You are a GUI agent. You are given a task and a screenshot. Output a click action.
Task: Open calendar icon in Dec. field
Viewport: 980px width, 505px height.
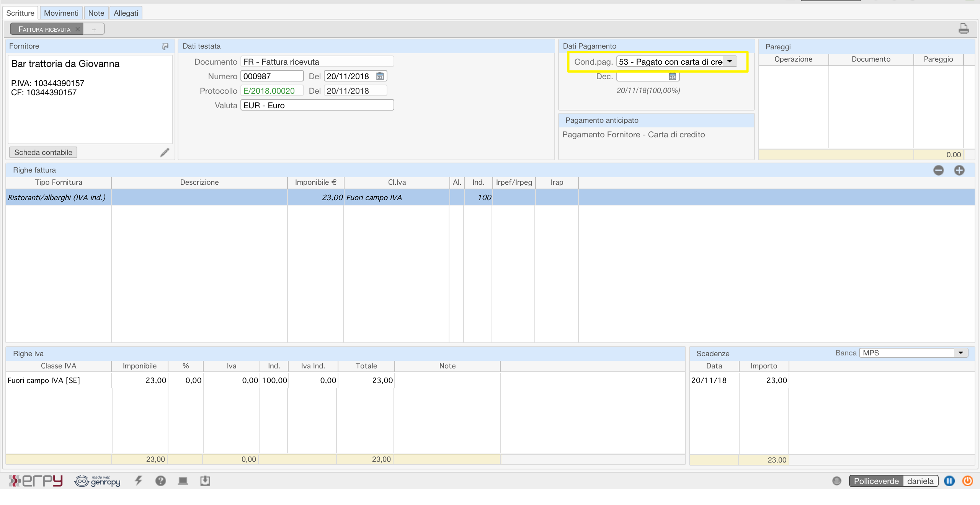(x=672, y=77)
